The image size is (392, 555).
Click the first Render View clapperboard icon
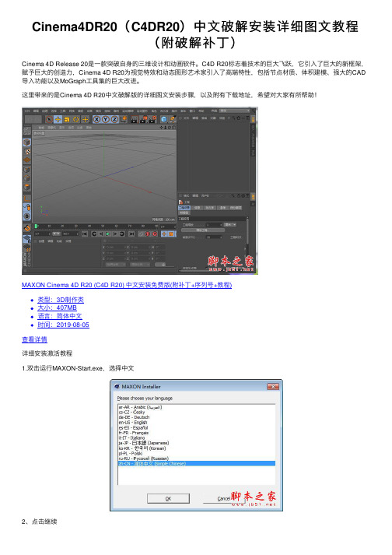click(135, 119)
